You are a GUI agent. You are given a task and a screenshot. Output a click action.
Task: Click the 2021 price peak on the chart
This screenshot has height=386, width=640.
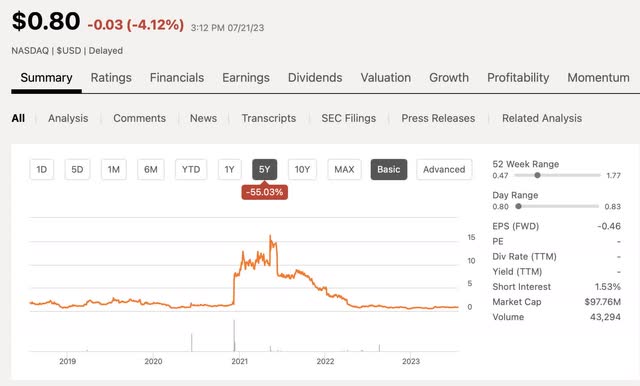270,236
